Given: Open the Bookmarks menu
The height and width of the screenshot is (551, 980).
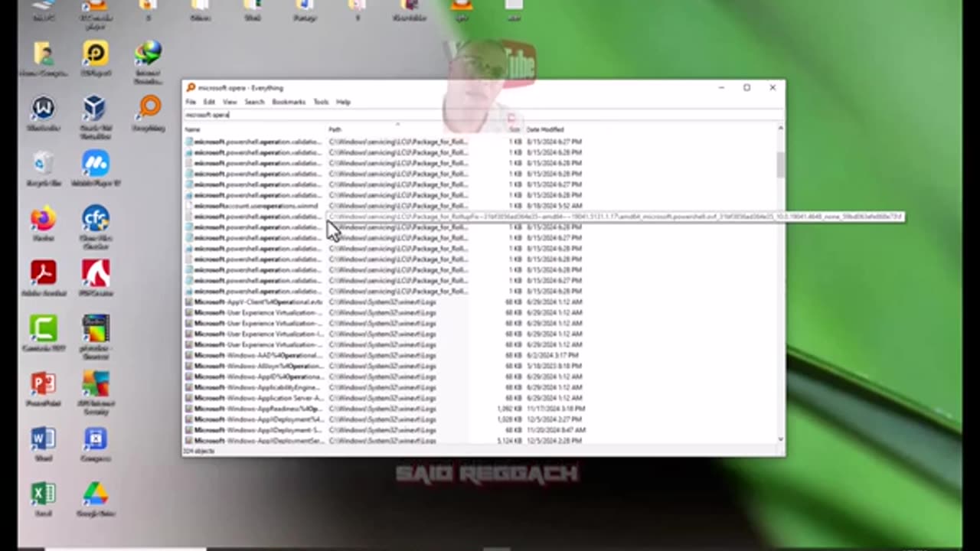Looking at the screenshot, I should point(289,102).
